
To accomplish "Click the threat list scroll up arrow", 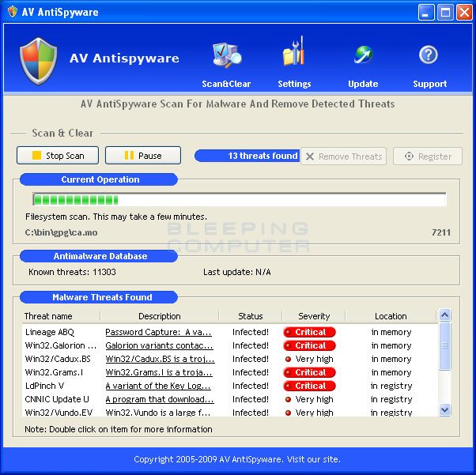I will pyautogui.click(x=444, y=315).
